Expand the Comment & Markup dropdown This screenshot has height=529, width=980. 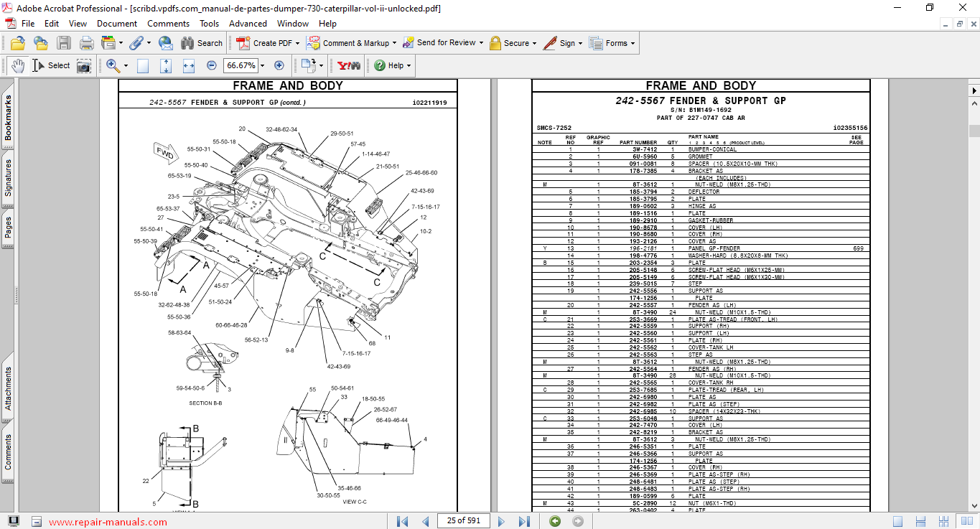395,43
